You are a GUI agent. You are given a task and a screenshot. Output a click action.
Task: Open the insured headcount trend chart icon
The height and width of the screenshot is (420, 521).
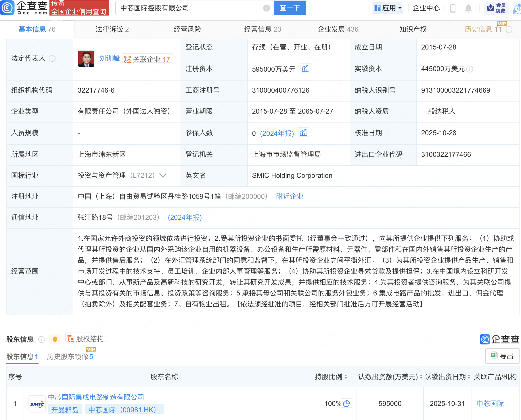click(x=303, y=133)
